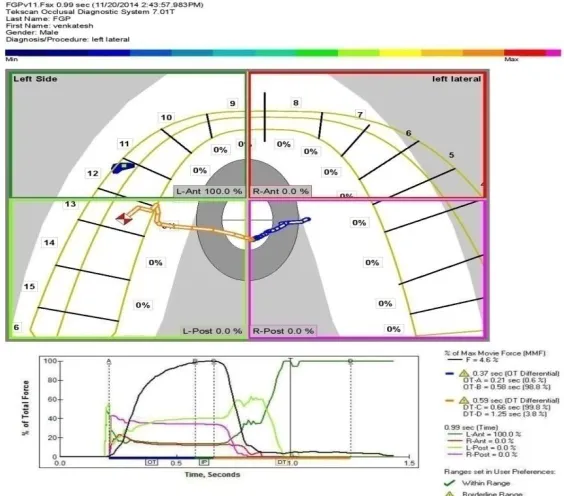Click the red-white center of force diamond marker

(x=124, y=218)
